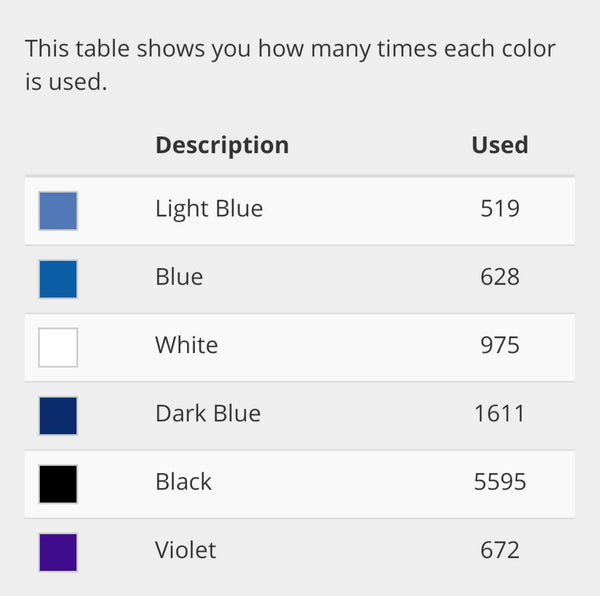Click the Light Blue description text
The image size is (600, 596).
[x=209, y=209]
